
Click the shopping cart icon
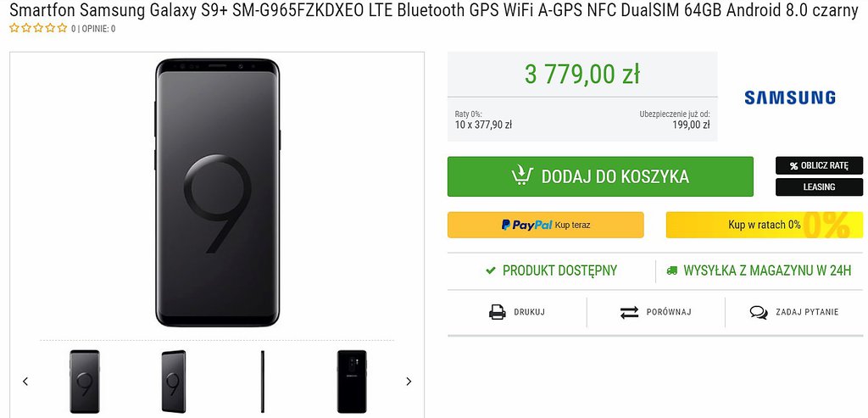tap(522, 176)
